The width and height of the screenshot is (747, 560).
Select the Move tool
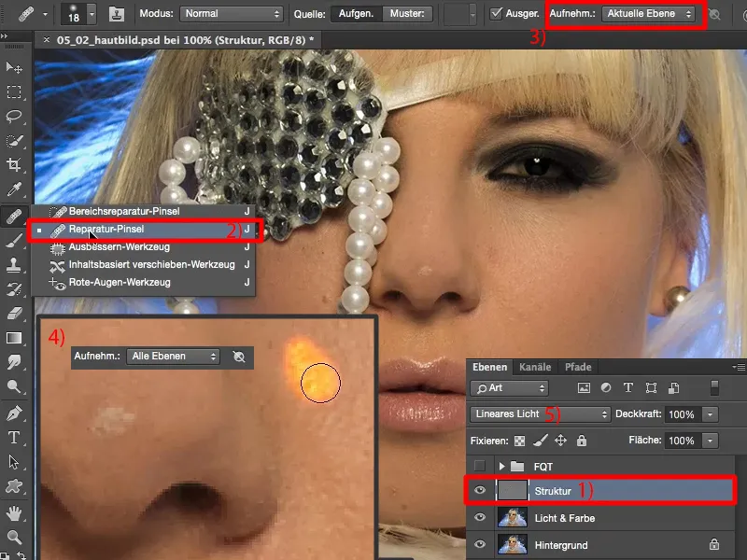point(14,67)
